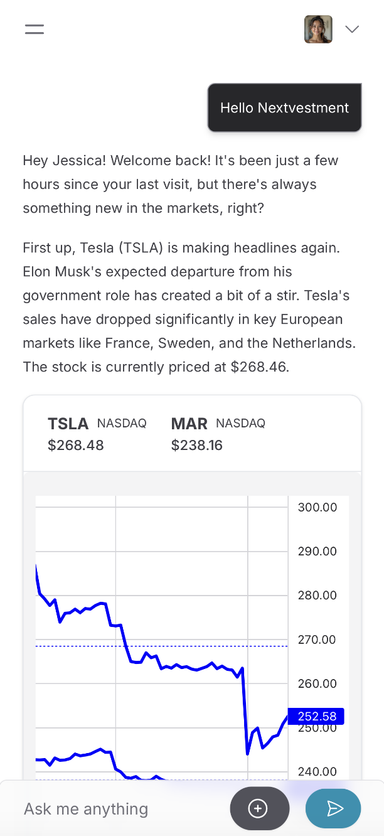Focus the Ask me anything input
384x836 pixels.
pos(123,809)
